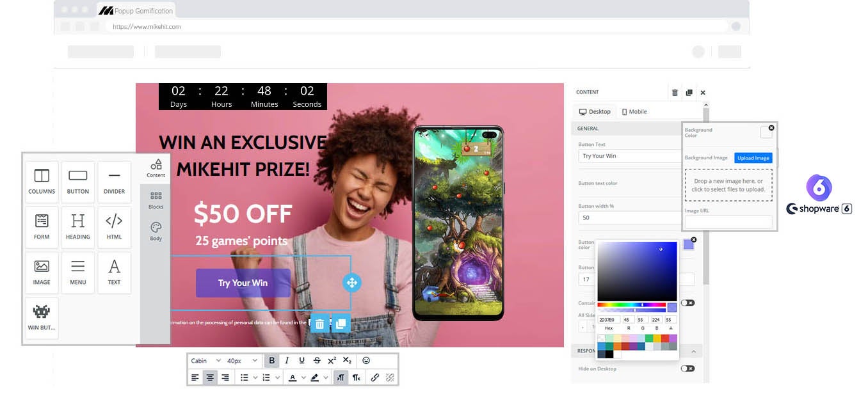Apply superscript formatting

point(332,361)
